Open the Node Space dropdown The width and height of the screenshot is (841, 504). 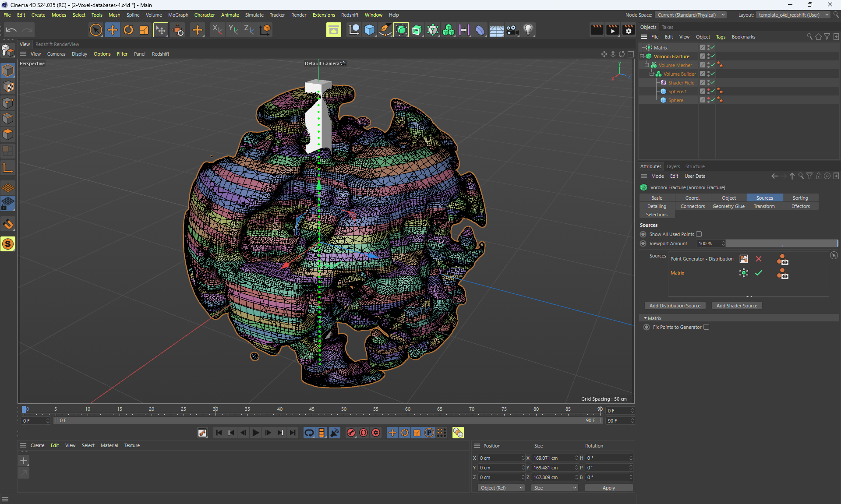coord(691,15)
